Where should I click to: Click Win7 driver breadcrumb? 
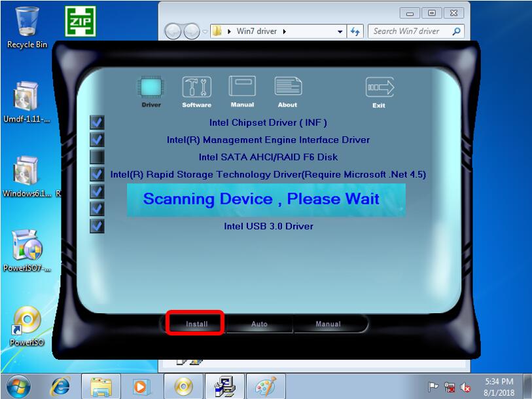pyautogui.click(x=257, y=31)
